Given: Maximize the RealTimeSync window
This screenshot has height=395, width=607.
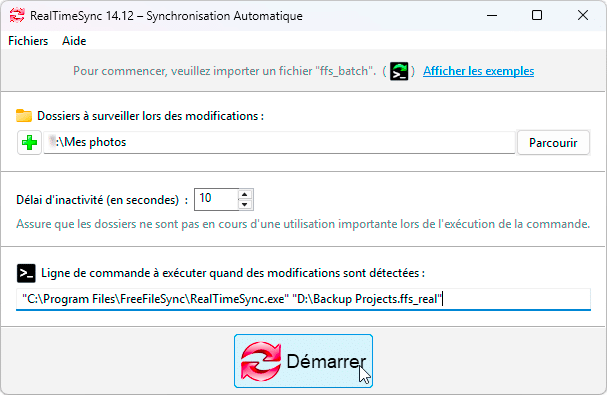Looking at the screenshot, I should click(537, 15).
